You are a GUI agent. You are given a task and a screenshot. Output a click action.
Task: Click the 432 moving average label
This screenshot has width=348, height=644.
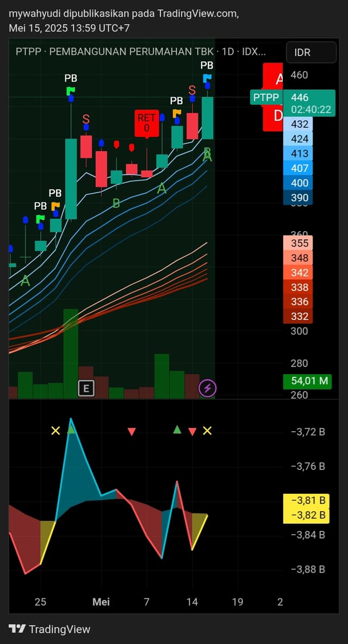point(298,124)
